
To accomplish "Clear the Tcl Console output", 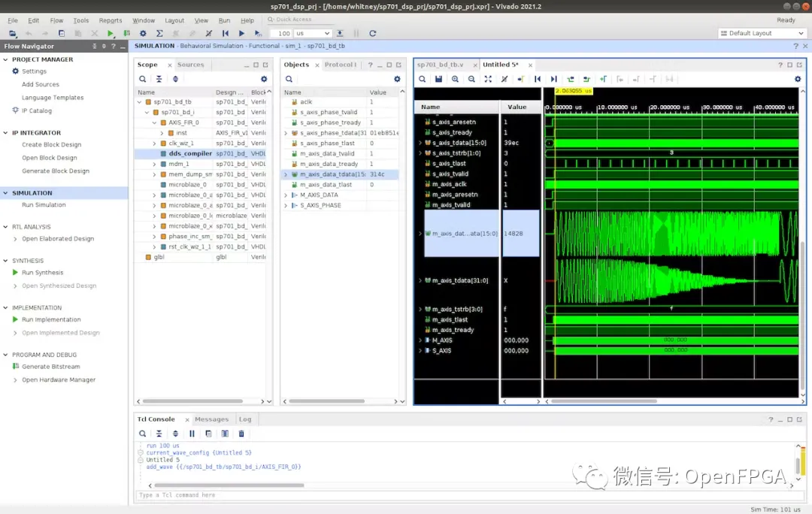I will (241, 434).
